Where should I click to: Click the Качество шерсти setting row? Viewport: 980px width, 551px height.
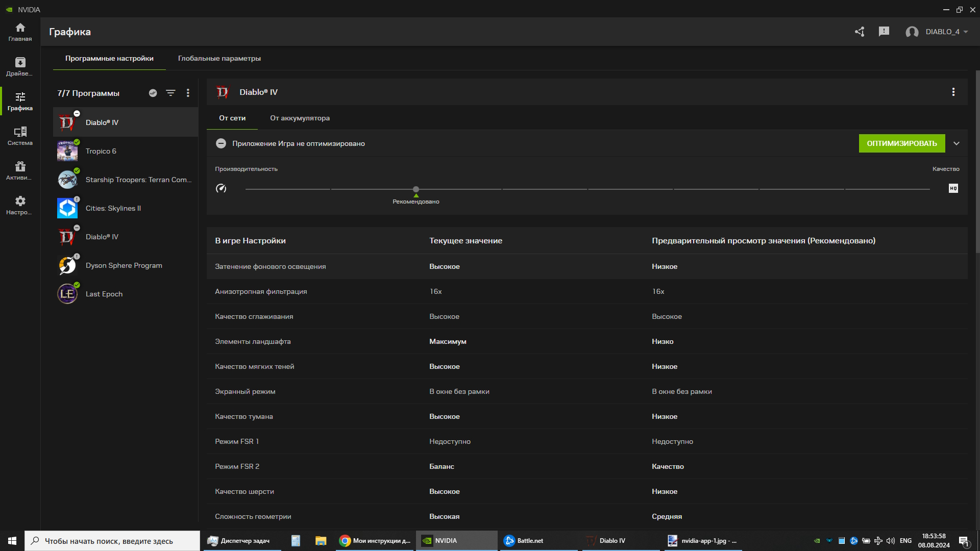[x=587, y=491]
